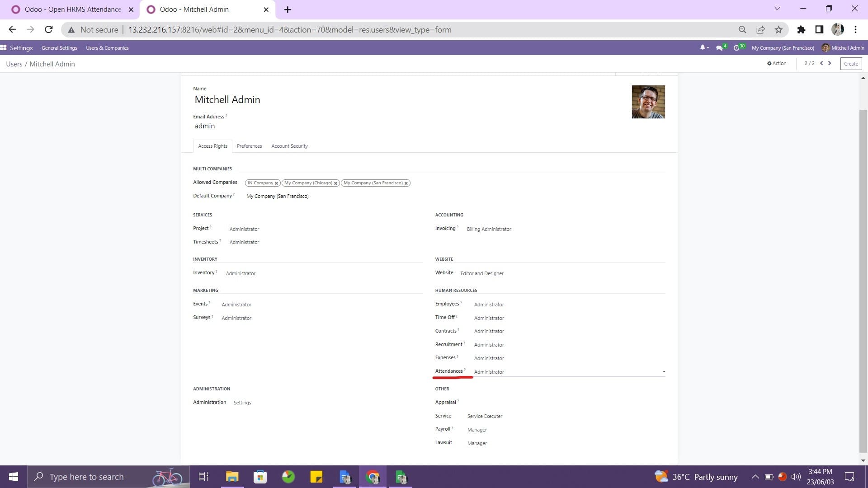The height and width of the screenshot is (488, 868).
Task: Click the Mitchell Admin name field
Action: click(x=227, y=99)
